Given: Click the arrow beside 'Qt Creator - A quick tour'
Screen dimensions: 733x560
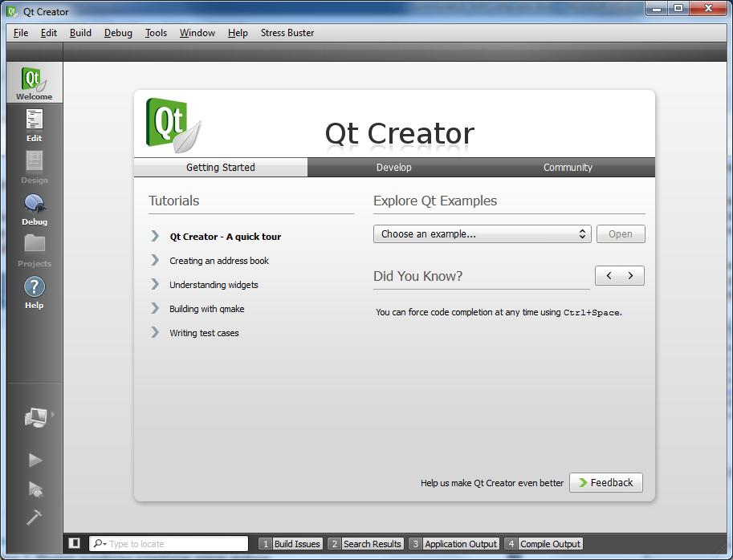Looking at the screenshot, I should [x=155, y=236].
